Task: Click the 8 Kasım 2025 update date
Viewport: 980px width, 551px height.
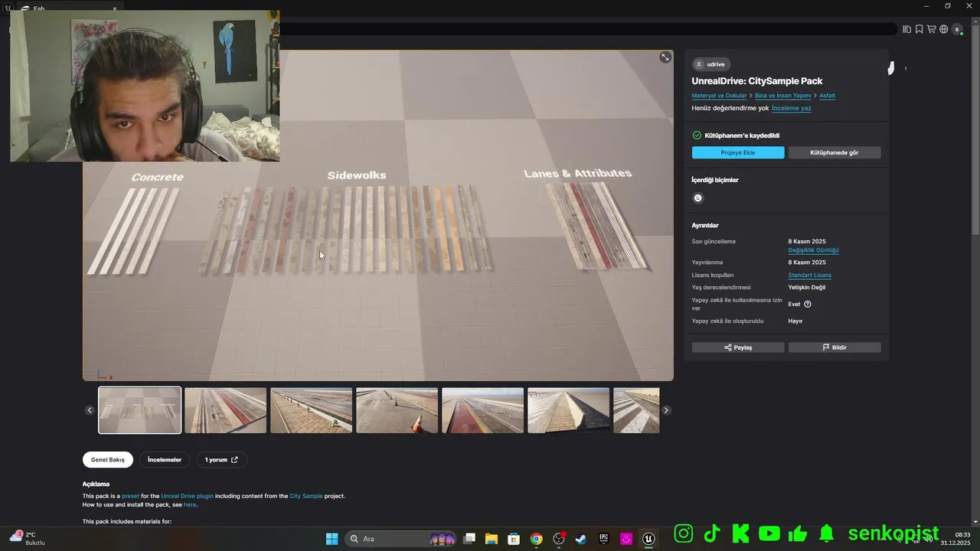Action: 807,241
